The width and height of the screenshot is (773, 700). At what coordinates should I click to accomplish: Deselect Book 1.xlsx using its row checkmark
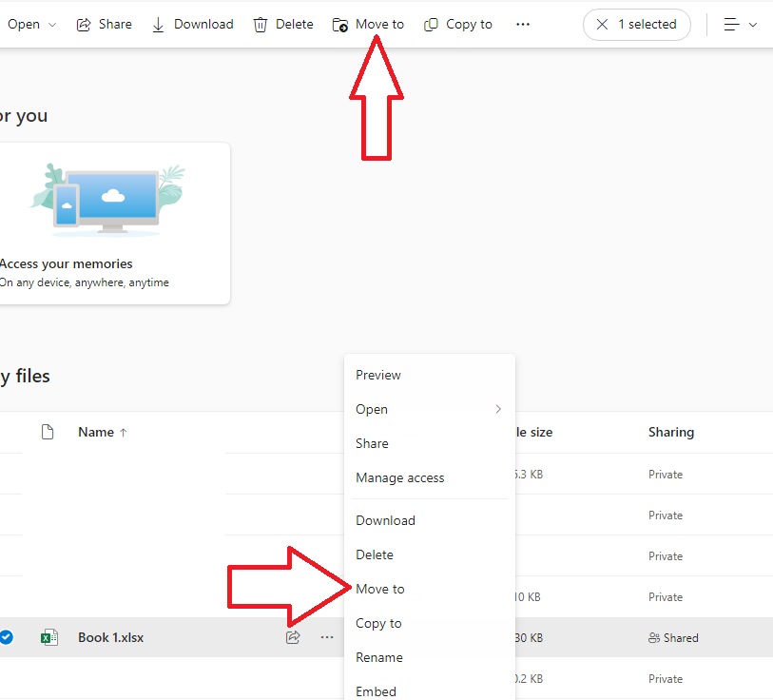[x=7, y=637]
